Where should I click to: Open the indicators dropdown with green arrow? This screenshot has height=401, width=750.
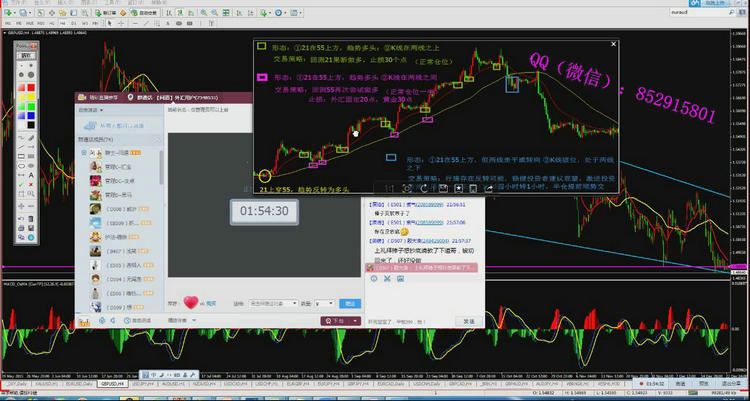click(x=265, y=13)
